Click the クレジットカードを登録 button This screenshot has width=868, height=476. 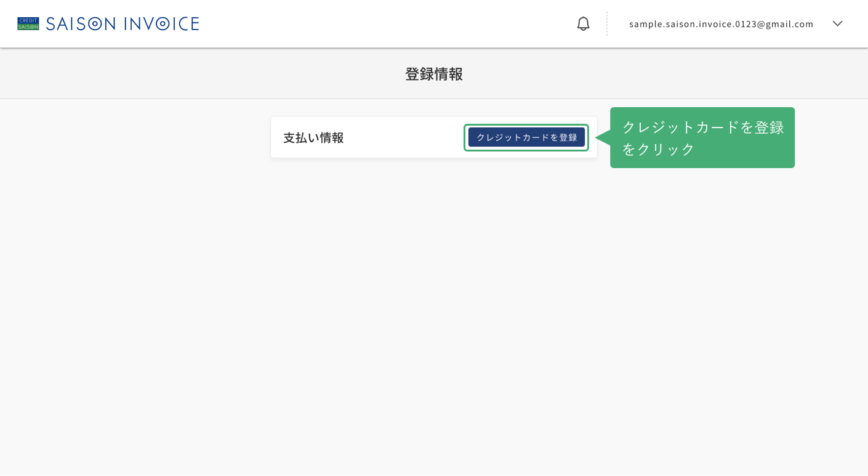[x=526, y=137]
